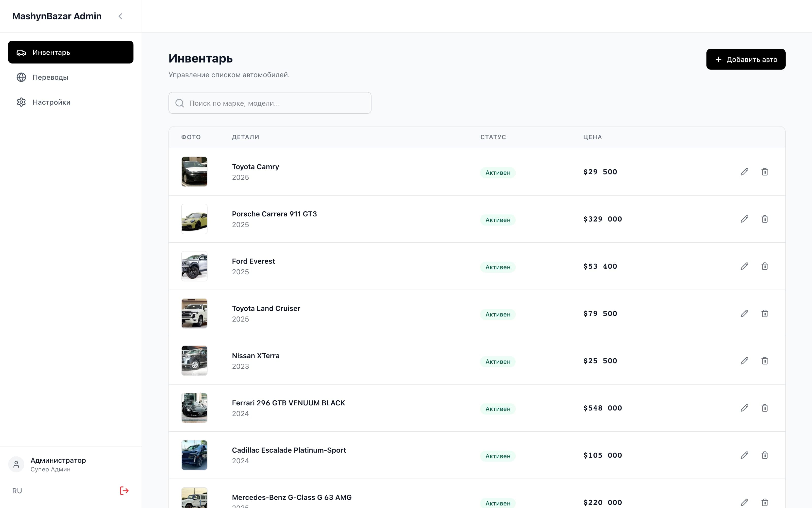Focus the search field for brand or model
Image resolution: width=812 pixels, height=508 pixels.
[x=270, y=103]
